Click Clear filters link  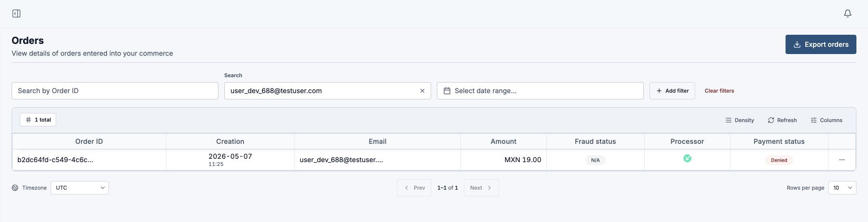(719, 91)
